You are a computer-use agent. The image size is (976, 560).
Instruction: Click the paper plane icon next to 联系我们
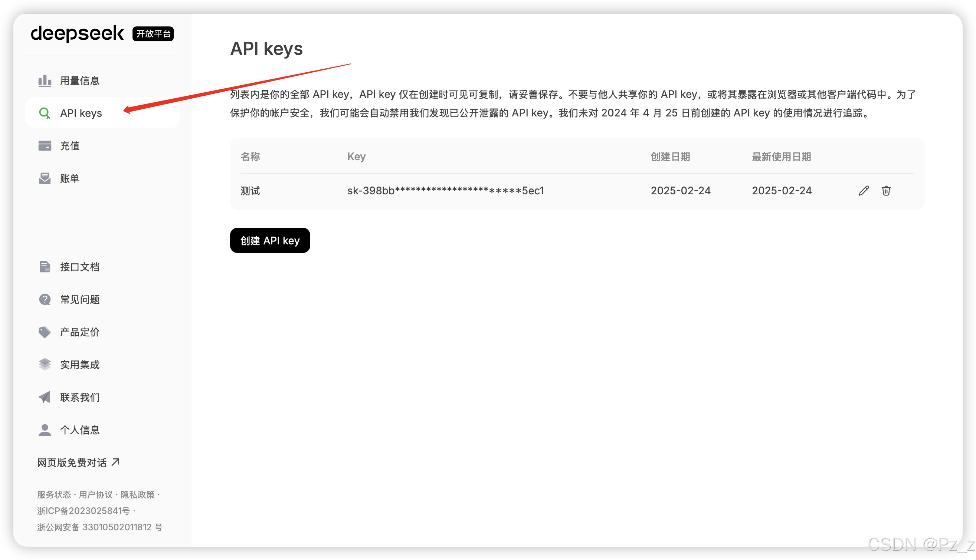(45, 397)
